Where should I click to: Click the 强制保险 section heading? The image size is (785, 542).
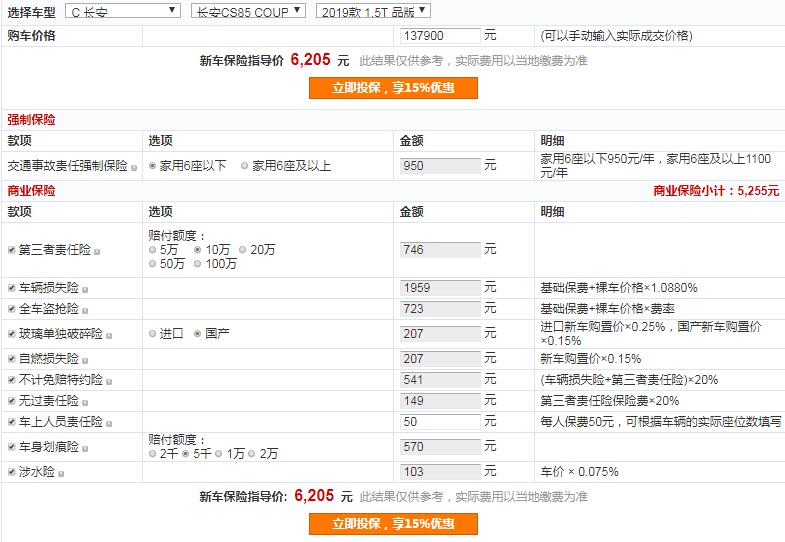point(31,120)
